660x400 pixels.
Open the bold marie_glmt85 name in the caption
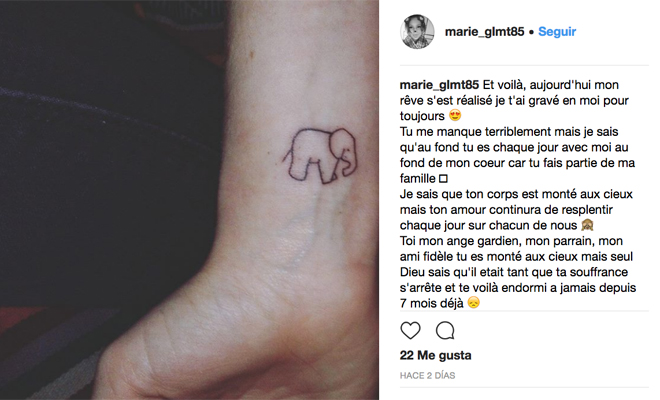click(439, 85)
